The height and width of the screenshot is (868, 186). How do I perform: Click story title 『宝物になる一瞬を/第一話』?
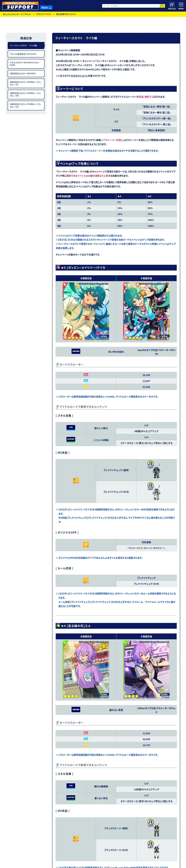pos(156,106)
